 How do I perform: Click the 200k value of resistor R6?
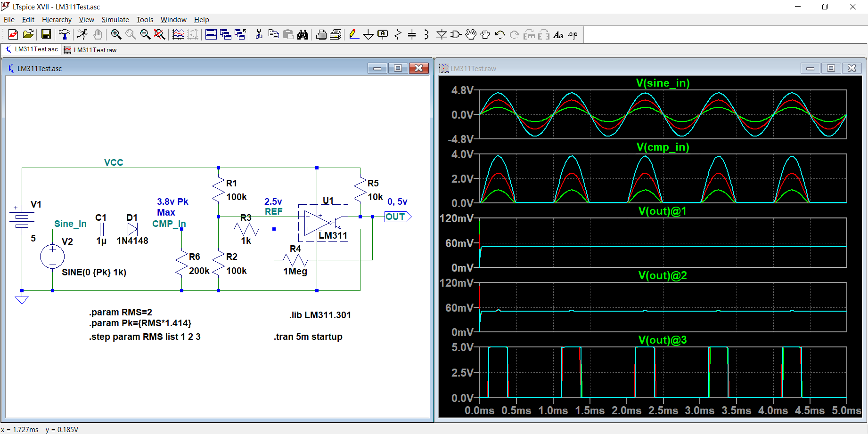click(x=199, y=271)
